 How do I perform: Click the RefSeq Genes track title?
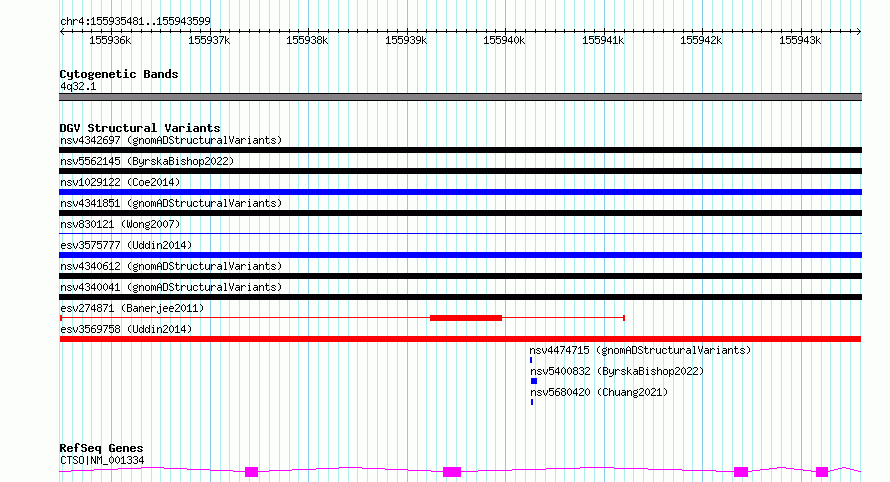pos(101,448)
